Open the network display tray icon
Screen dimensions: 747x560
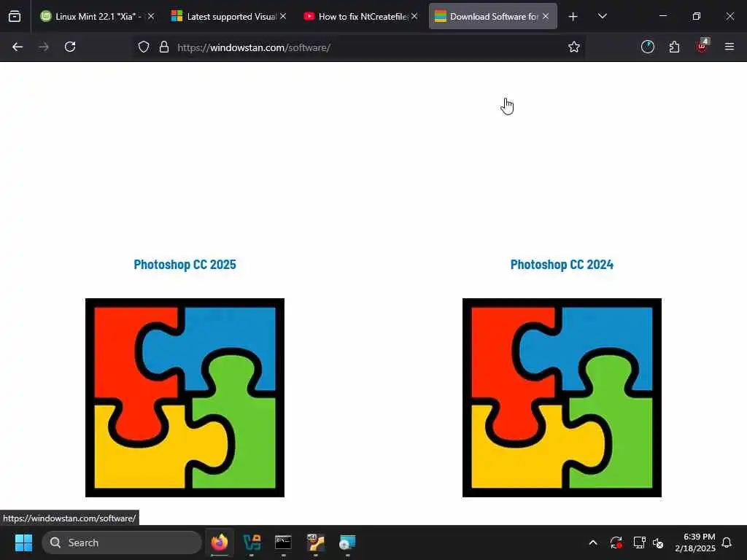tap(639, 542)
